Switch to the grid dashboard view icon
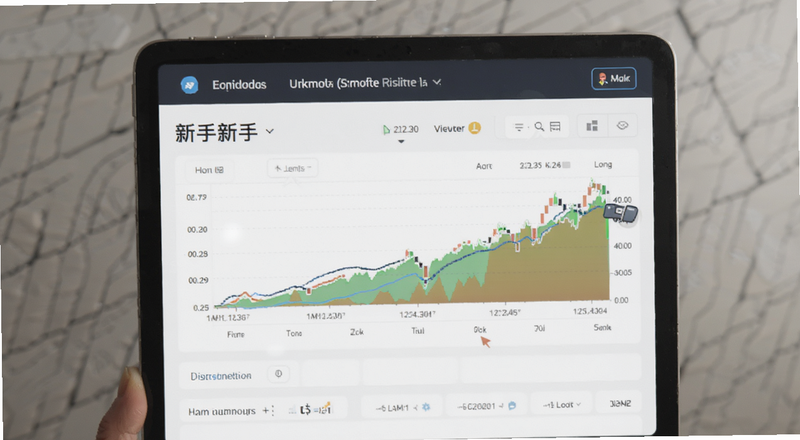The width and height of the screenshot is (800, 440). [x=592, y=126]
